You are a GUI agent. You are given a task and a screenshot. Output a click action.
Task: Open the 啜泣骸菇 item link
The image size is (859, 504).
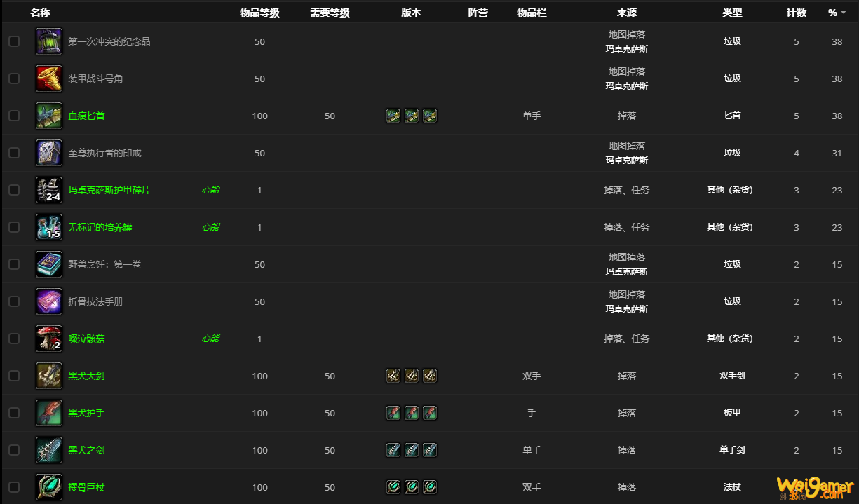(86, 339)
